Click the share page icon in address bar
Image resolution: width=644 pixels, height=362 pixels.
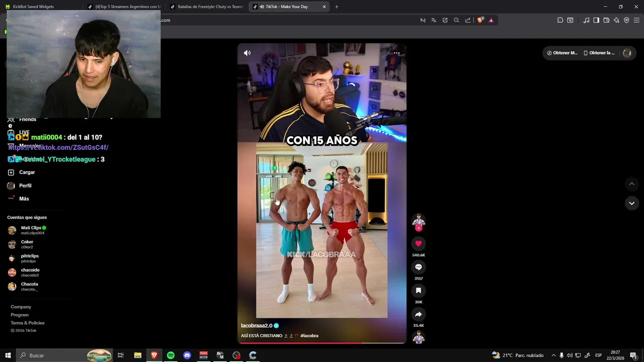(x=468, y=20)
